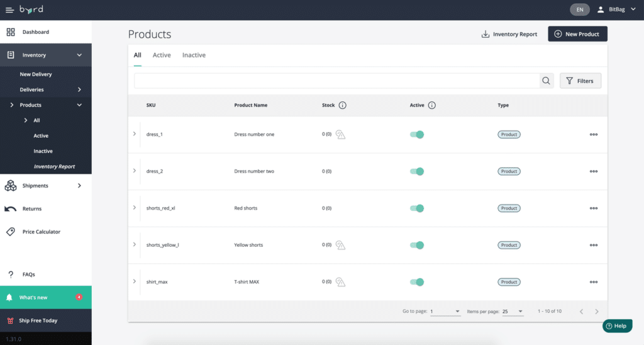Screen dimensions: 644x345
Task: Open the Items per page dropdown
Action: click(513, 312)
